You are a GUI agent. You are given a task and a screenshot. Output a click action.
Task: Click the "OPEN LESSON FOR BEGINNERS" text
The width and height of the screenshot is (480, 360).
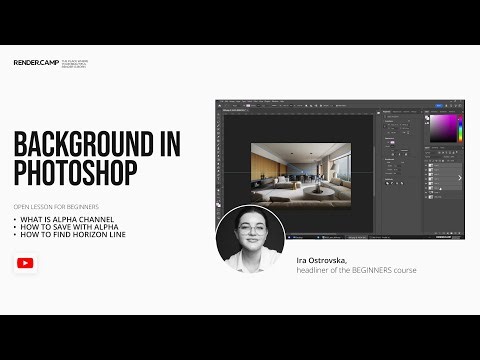pyautogui.click(x=56, y=207)
